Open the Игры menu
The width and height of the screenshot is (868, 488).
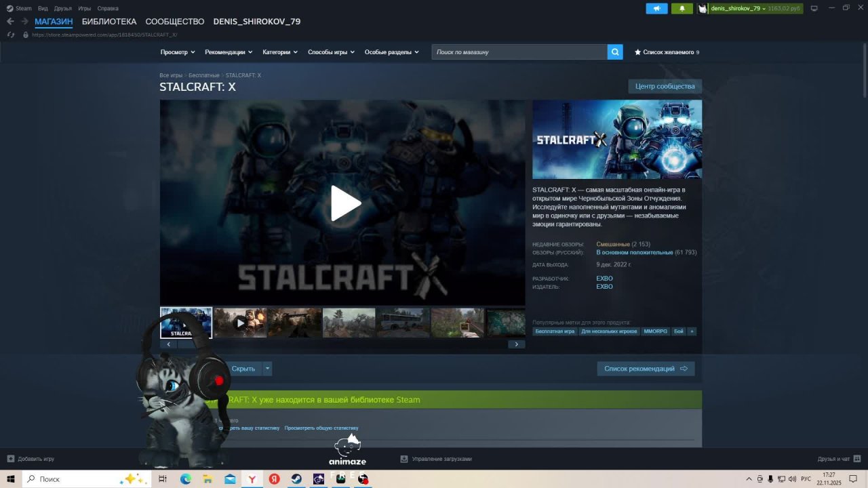85,8
